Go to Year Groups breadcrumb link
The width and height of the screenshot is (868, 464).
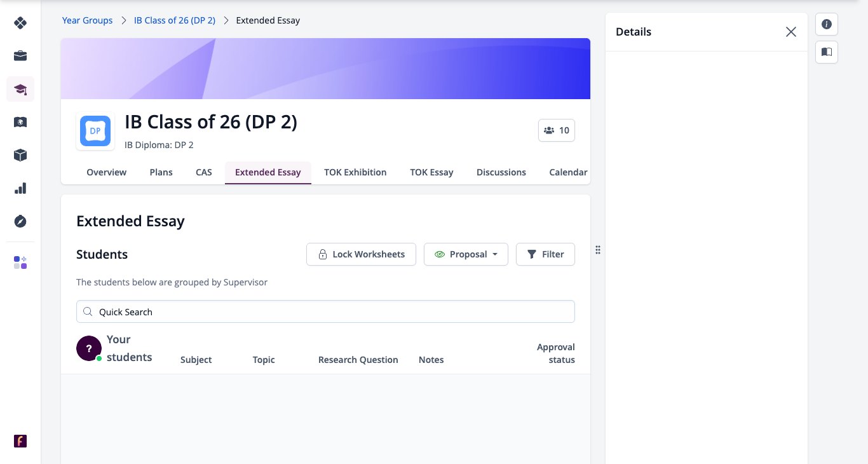tap(87, 20)
